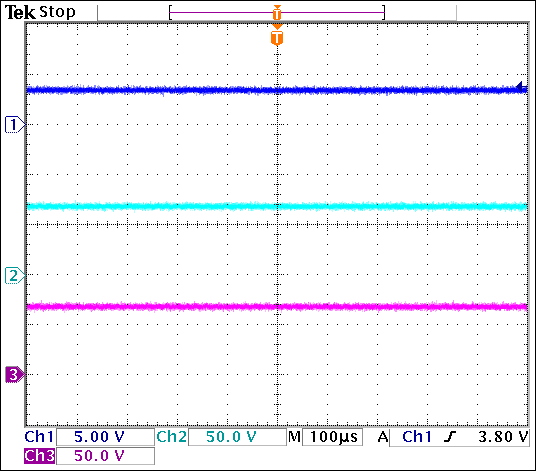
Task: Click the Channel 3 ground reference marker
Action: click(15, 375)
